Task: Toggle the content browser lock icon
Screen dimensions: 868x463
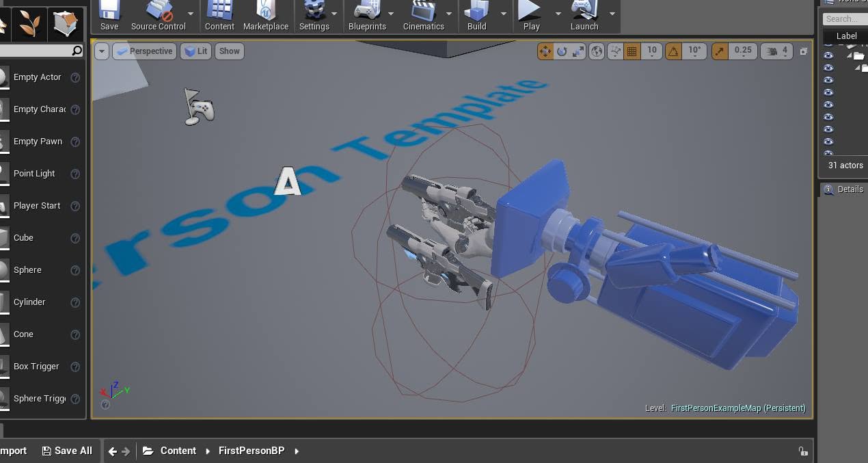Action: pos(803,451)
